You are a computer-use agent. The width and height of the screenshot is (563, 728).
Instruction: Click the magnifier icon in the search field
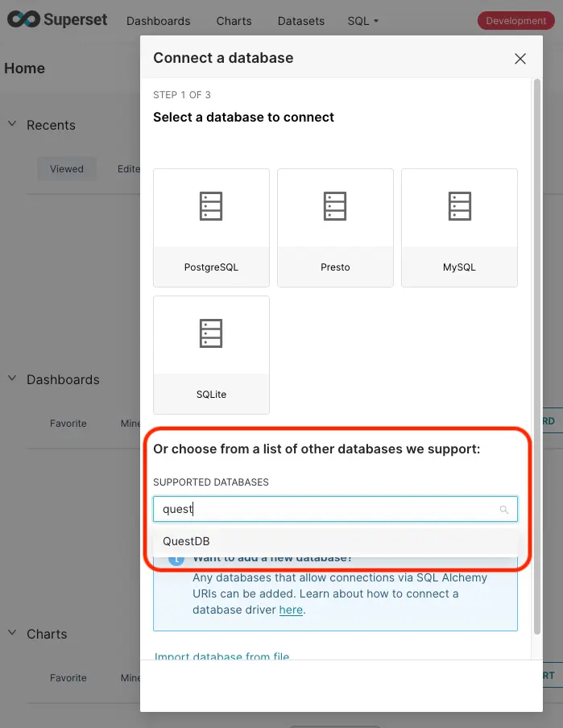[x=504, y=509]
